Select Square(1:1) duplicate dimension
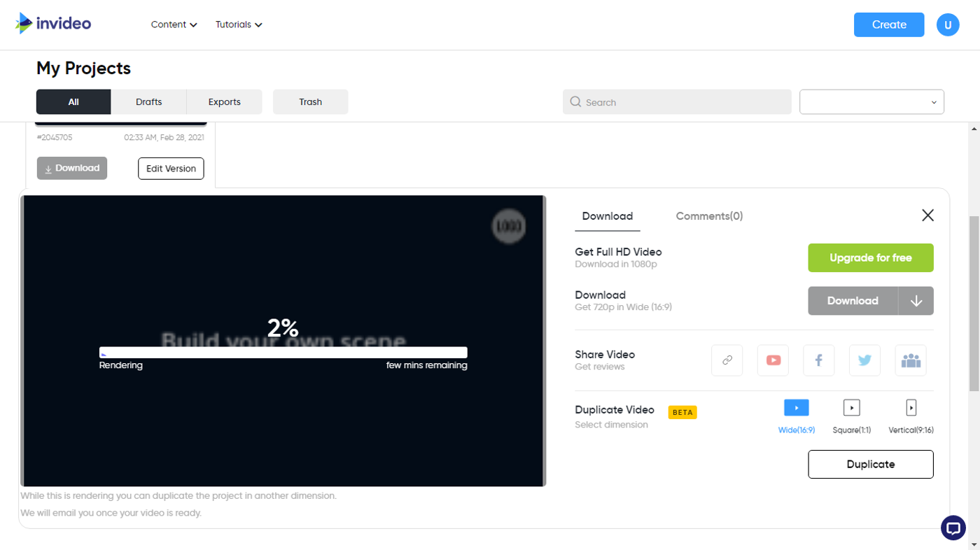The width and height of the screenshot is (980, 550). [851, 407]
